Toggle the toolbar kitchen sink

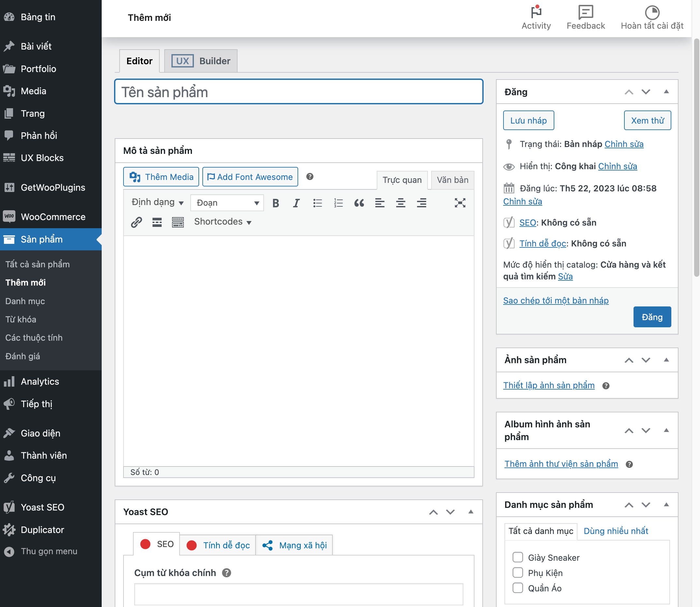[x=178, y=222]
